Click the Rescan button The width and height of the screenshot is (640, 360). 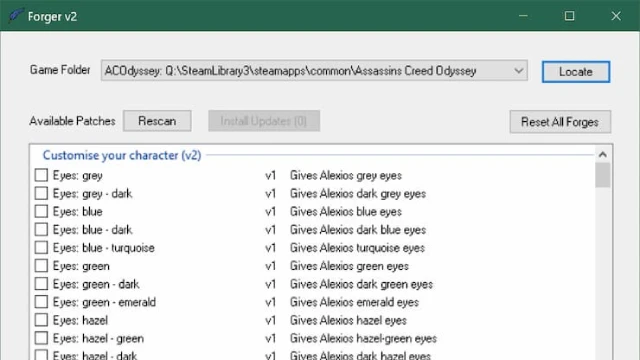point(157,121)
